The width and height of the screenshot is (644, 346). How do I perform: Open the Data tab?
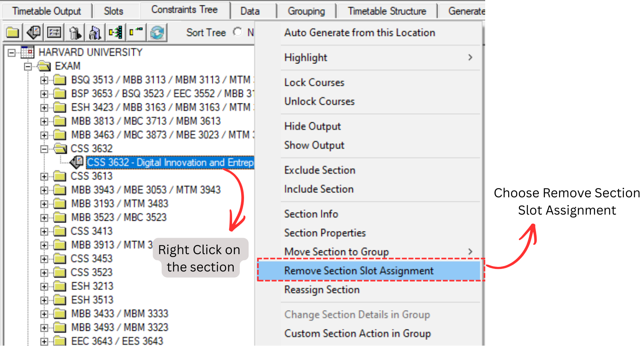pyautogui.click(x=250, y=11)
